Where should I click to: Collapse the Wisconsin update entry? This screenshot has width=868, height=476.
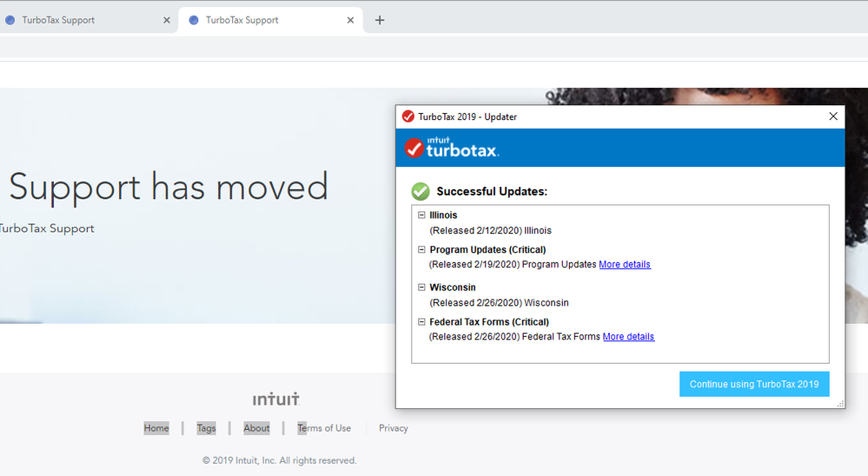click(x=421, y=288)
